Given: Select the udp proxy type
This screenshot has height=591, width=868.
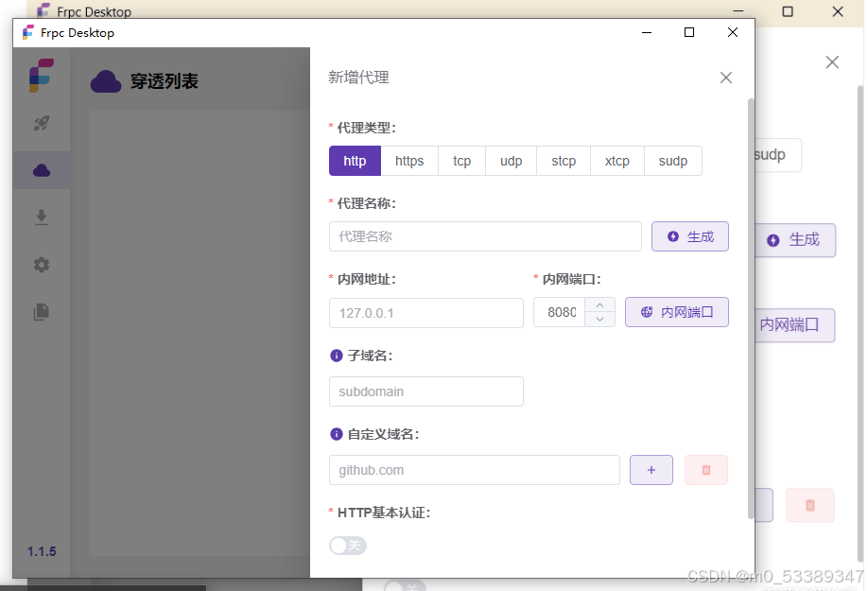Looking at the screenshot, I should pos(511,161).
